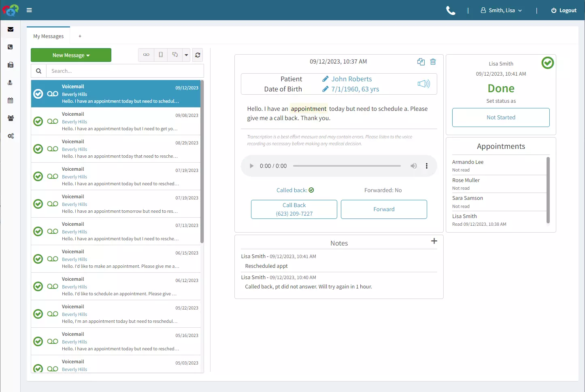Add a new note with plus icon
The width and height of the screenshot is (585, 392).
pos(434,241)
